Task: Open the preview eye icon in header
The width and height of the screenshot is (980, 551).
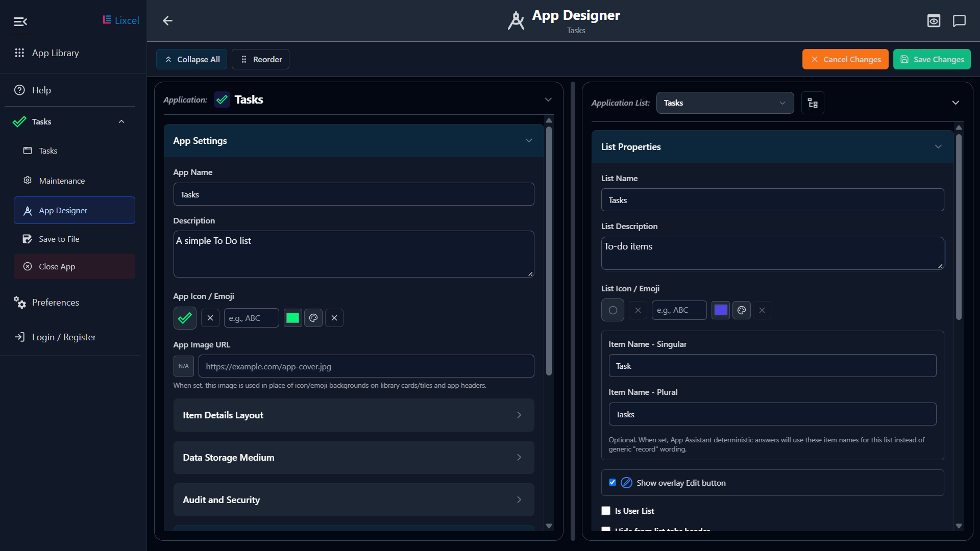Action: click(934, 21)
